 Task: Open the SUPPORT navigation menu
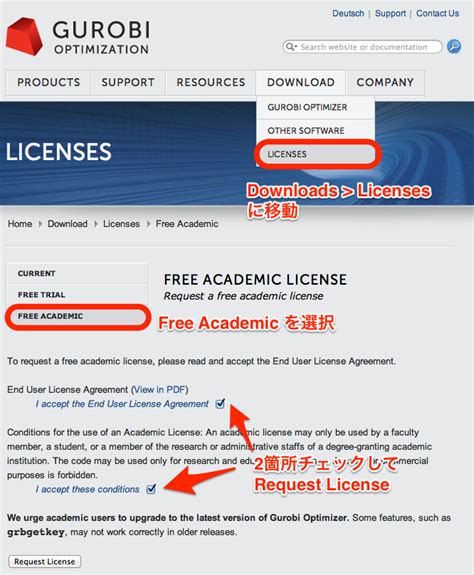click(x=128, y=82)
